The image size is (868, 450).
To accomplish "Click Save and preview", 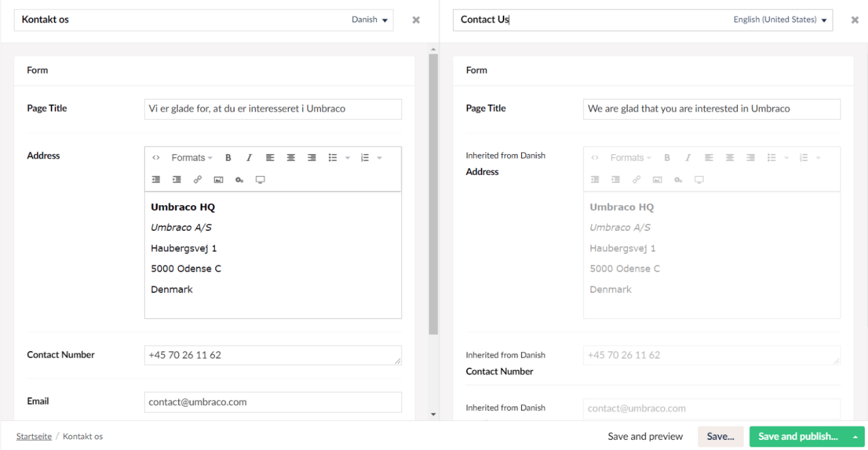I will coord(645,437).
